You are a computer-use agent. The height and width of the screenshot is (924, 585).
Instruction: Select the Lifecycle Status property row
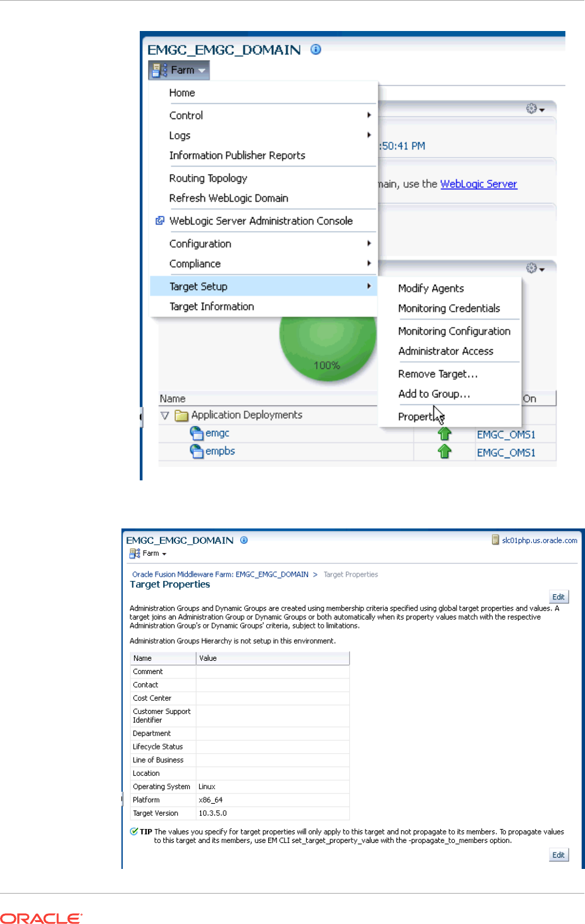click(x=240, y=747)
